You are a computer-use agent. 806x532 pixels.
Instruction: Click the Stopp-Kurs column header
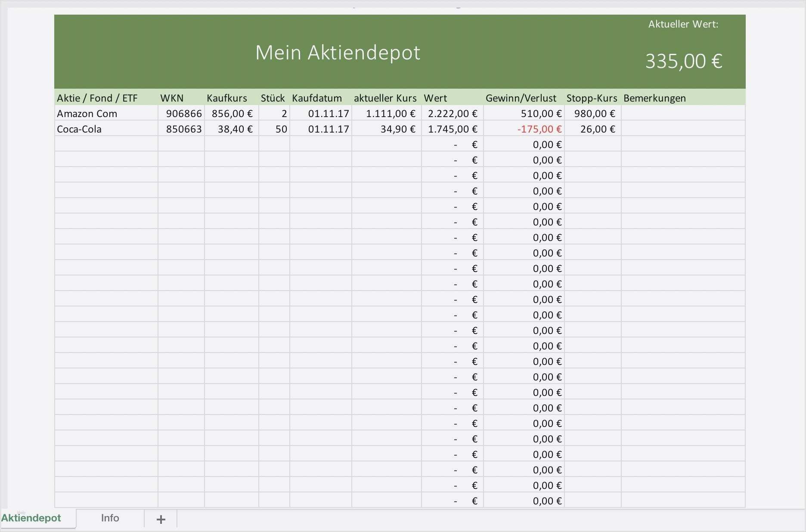[x=592, y=98]
